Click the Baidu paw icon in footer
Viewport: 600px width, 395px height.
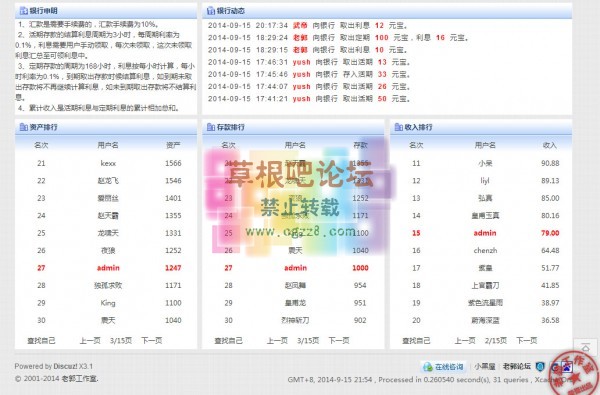click(566, 367)
